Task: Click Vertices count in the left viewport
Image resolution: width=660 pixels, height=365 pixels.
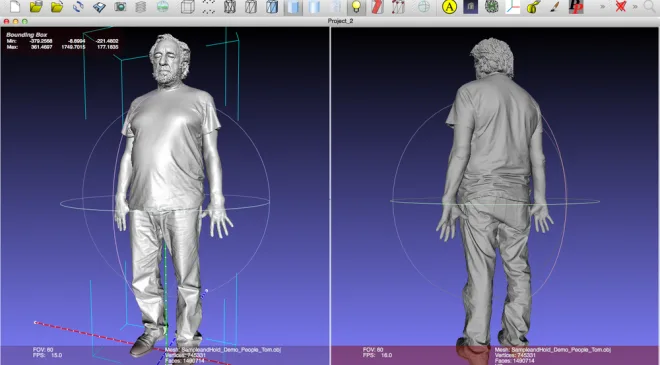Action: 185,355
